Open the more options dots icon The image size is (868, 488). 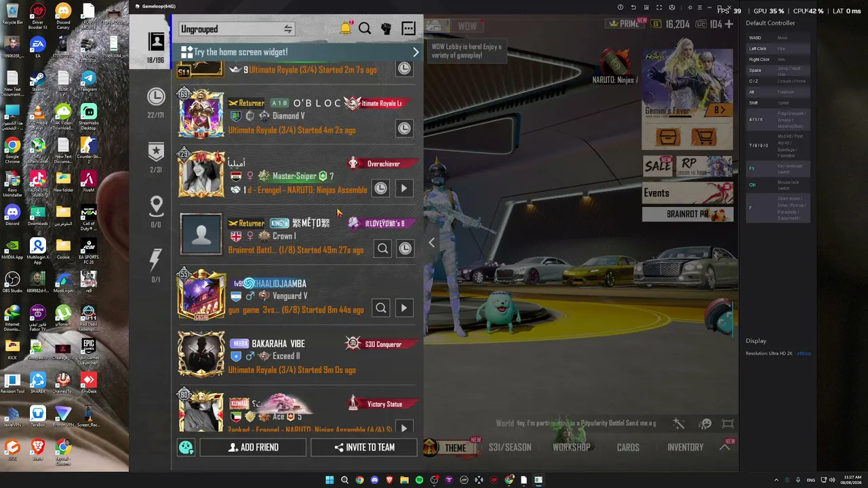coord(408,28)
